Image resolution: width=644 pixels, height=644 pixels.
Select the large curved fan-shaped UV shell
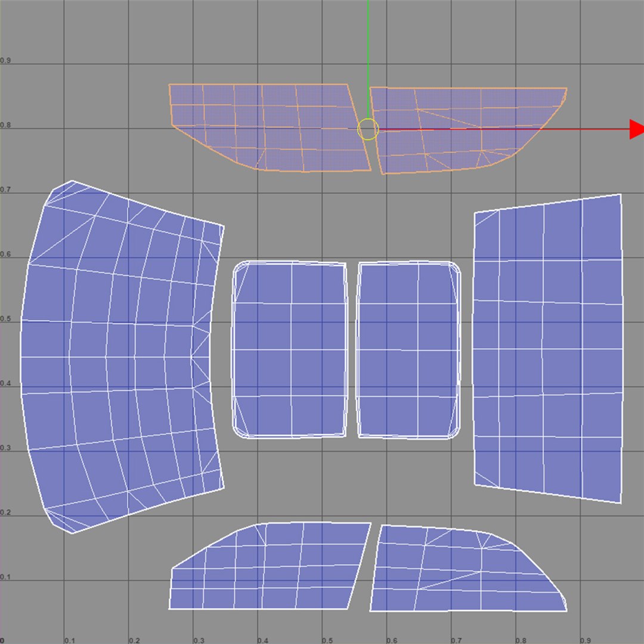point(122,357)
